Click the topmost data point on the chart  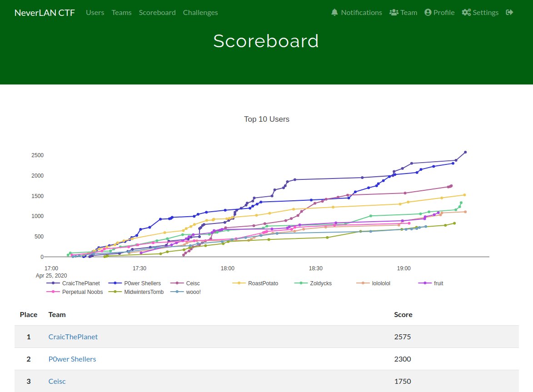465,153
